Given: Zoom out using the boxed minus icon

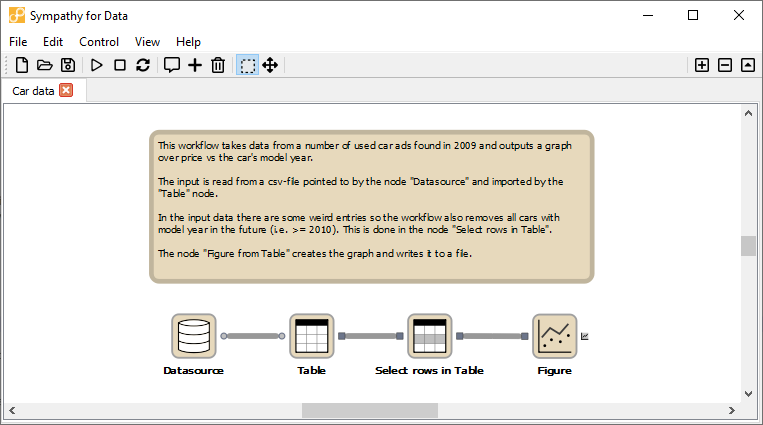Looking at the screenshot, I should [725, 65].
